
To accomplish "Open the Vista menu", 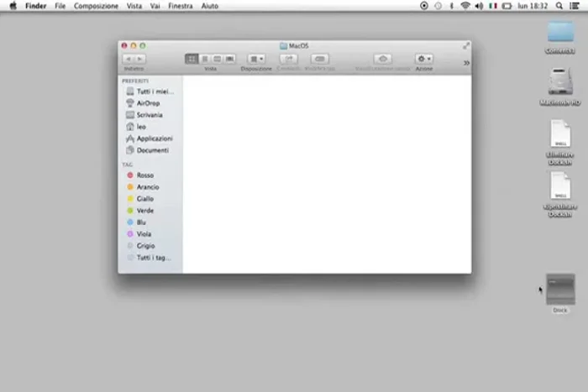I will [134, 6].
